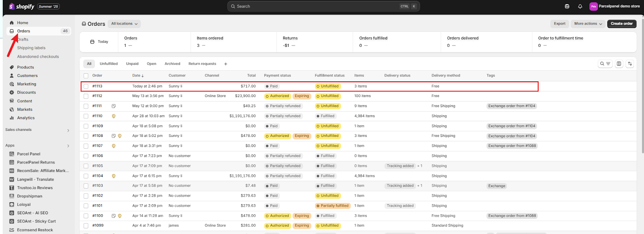The image size is (644, 234).
Task: Launch Ecomsend Restock app
Action: click(x=35, y=230)
